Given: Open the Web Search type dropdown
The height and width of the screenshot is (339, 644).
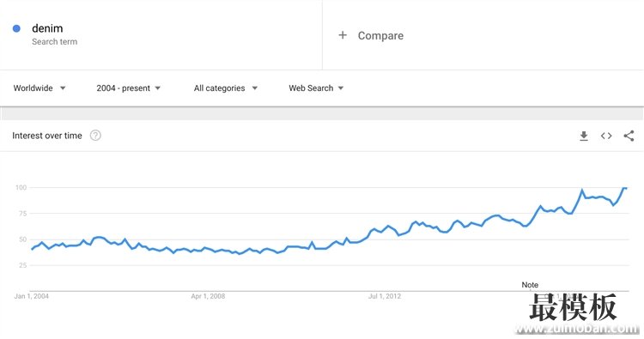Looking at the screenshot, I should 316,88.
